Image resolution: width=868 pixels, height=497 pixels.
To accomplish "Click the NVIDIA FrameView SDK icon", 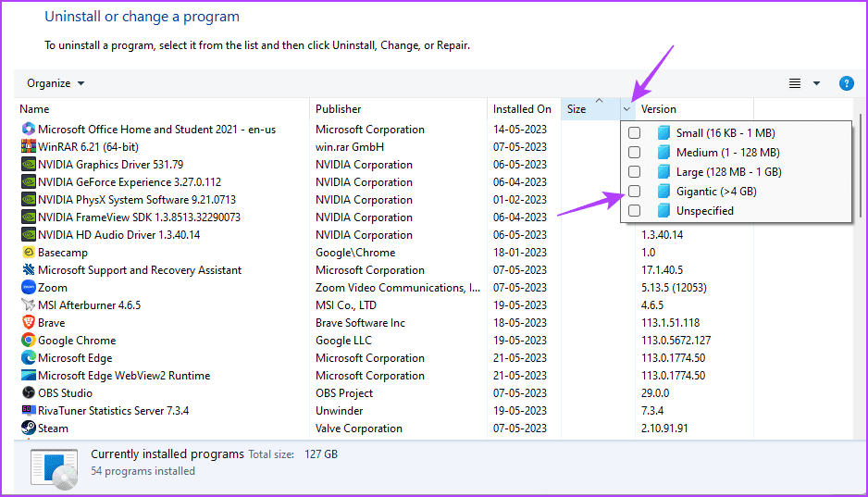I will [29, 217].
